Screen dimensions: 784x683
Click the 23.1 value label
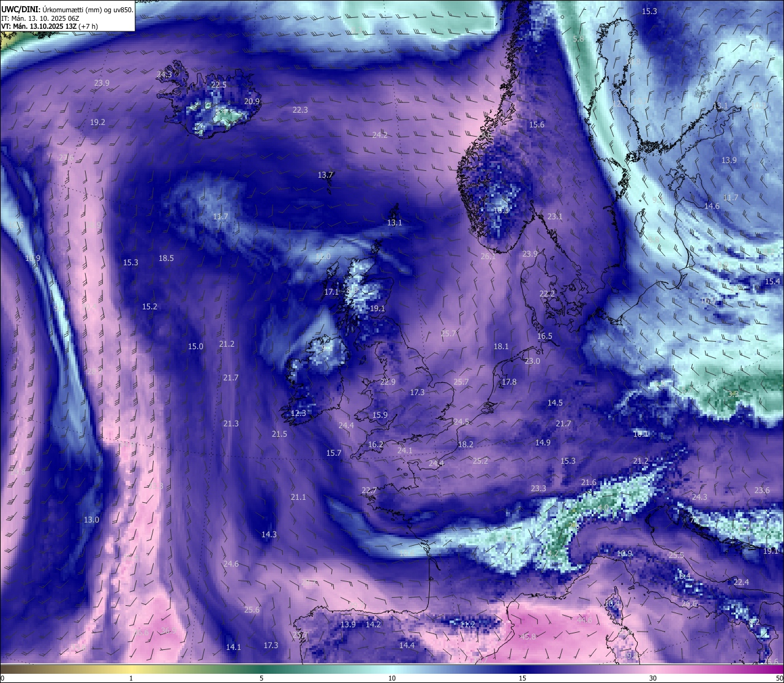(x=555, y=216)
